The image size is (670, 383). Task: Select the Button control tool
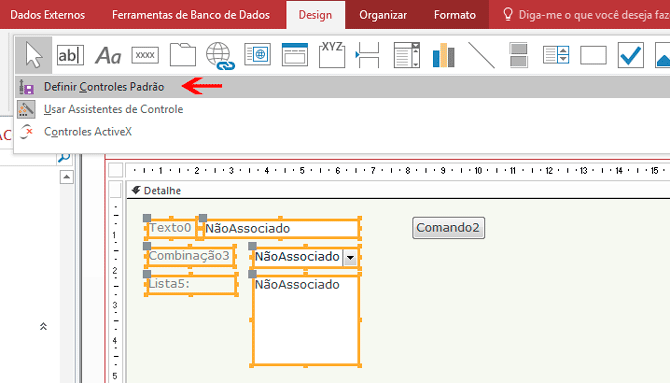145,55
